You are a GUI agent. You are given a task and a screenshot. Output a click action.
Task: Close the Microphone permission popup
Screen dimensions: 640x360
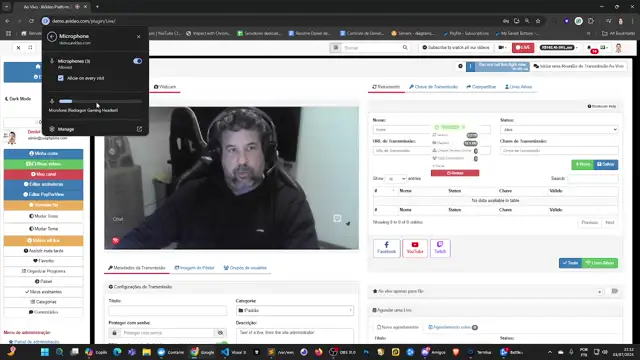[139, 37]
